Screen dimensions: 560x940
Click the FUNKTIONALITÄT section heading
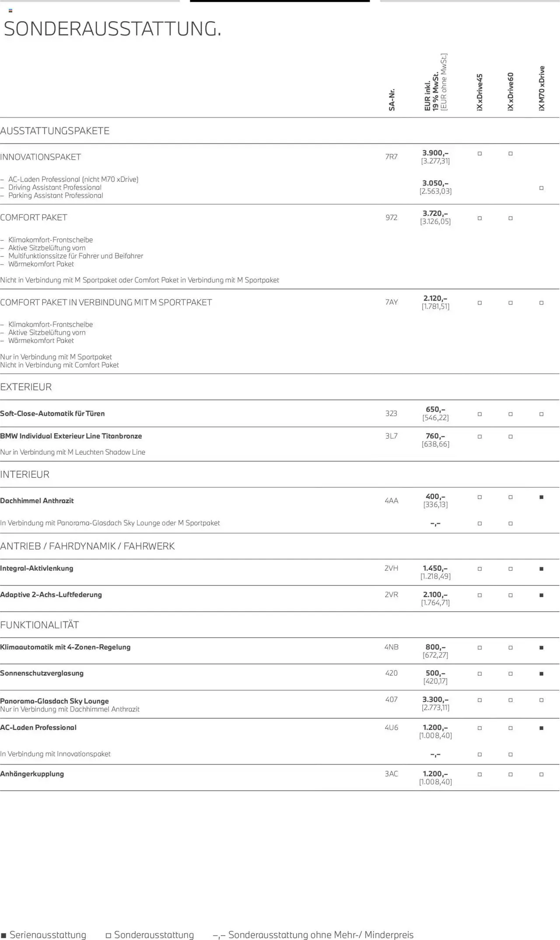click(x=39, y=624)
